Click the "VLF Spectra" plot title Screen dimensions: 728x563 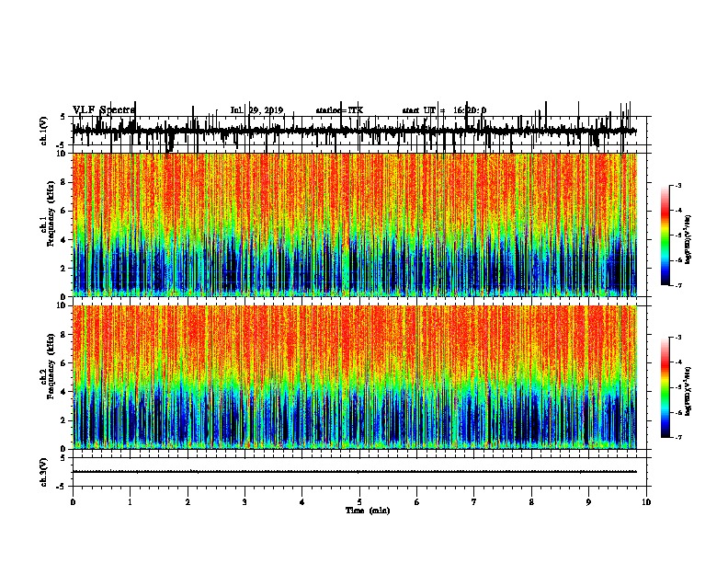click(x=104, y=109)
